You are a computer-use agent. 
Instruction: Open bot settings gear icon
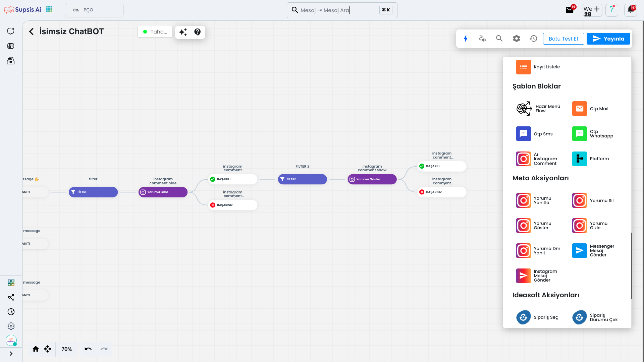pyautogui.click(x=517, y=39)
